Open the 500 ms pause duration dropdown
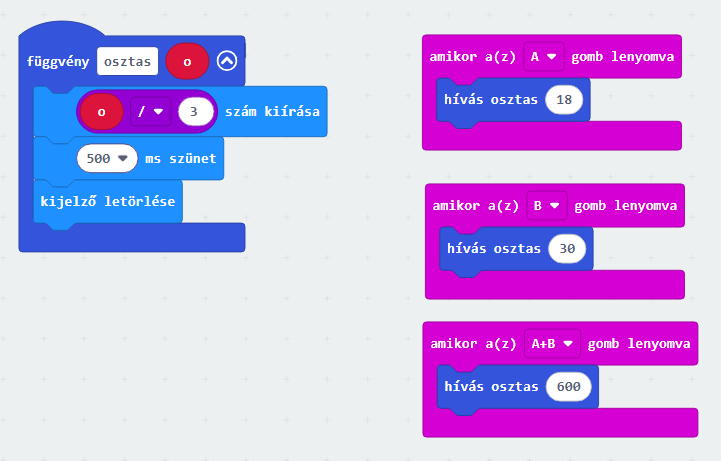This screenshot has width=721, height=461. 107,158
